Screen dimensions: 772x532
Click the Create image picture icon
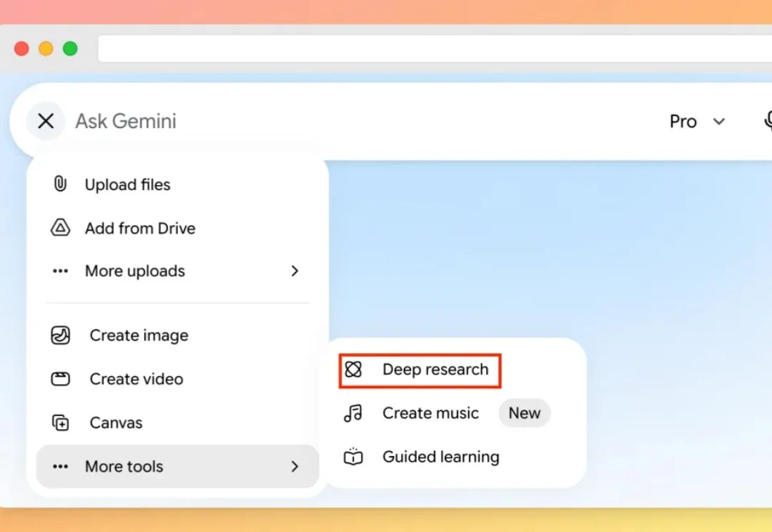[x=61, y=335]
